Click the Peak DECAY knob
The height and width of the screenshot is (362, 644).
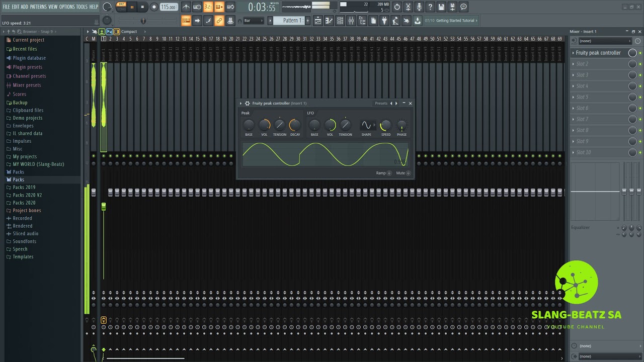point(295,125)
